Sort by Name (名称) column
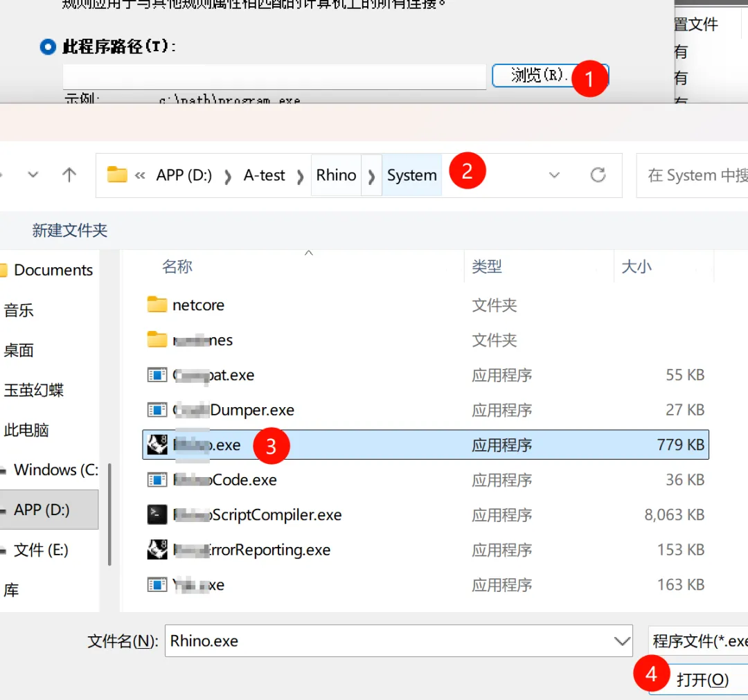Viewport: 748px width, 700px height. pos(177,266)
